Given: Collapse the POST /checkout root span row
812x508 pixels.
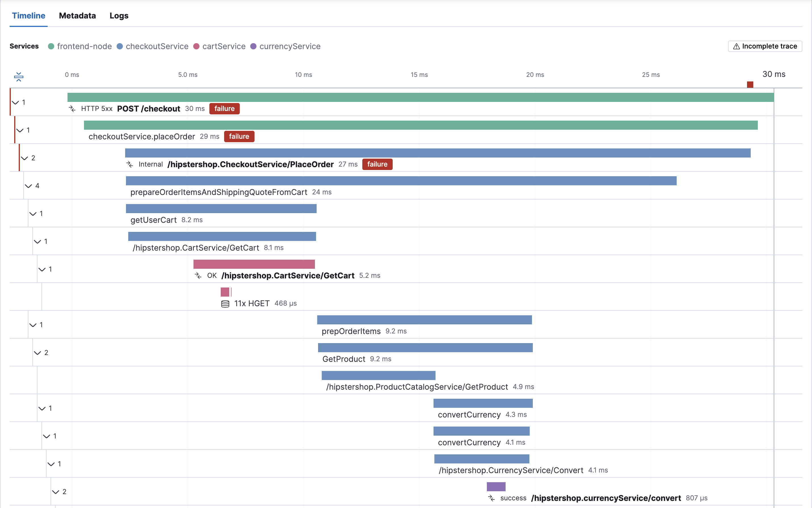Looking at the screenshot, I should [x=15, y=102].
